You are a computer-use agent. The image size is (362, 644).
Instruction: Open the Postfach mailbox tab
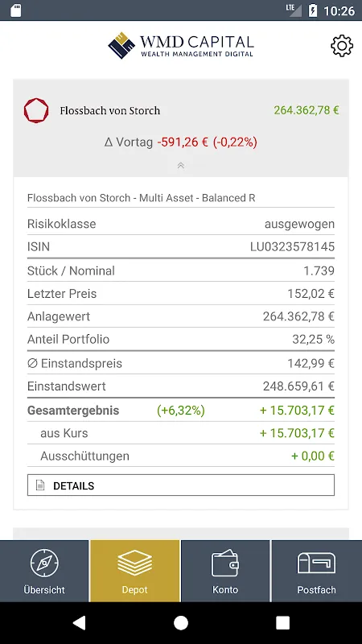point(316,571)
